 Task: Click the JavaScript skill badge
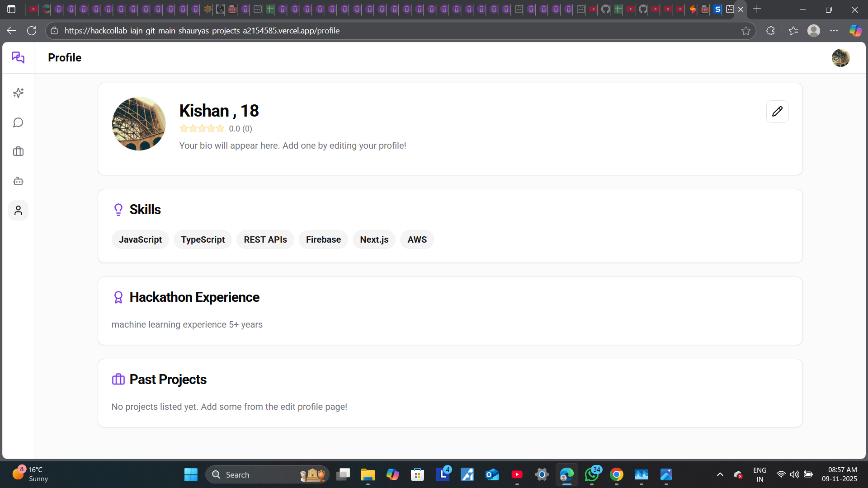(140, 239)
